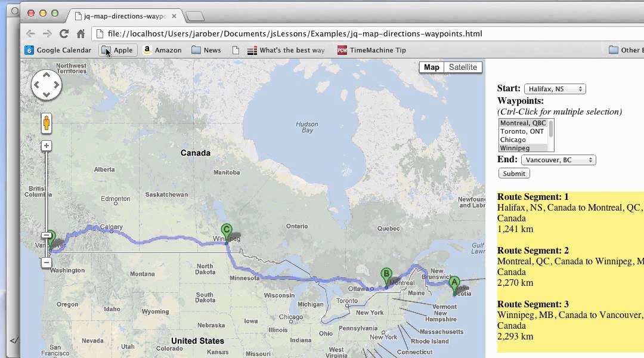Viewport: 644px width, 358px height.
Task: Open the untitled page bookmark
Action: point(236,50)
